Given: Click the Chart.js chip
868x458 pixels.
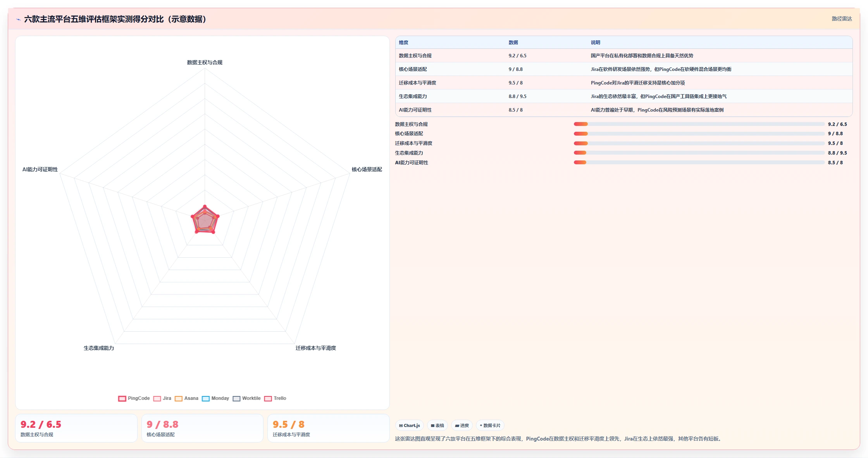Looking at the screenshot, I should [x=410, y=425].
